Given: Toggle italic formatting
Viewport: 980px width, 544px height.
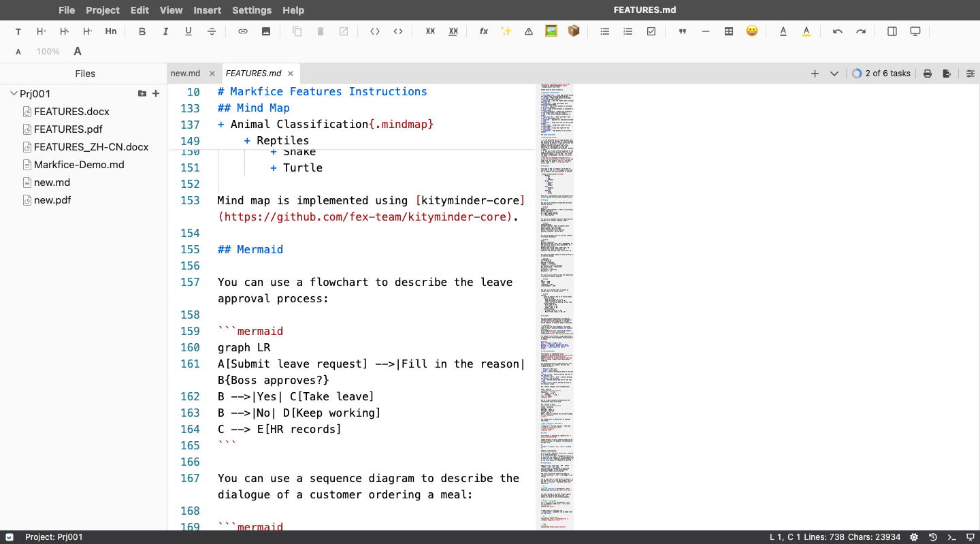Looking at the screenshot, I should (165, 31).
